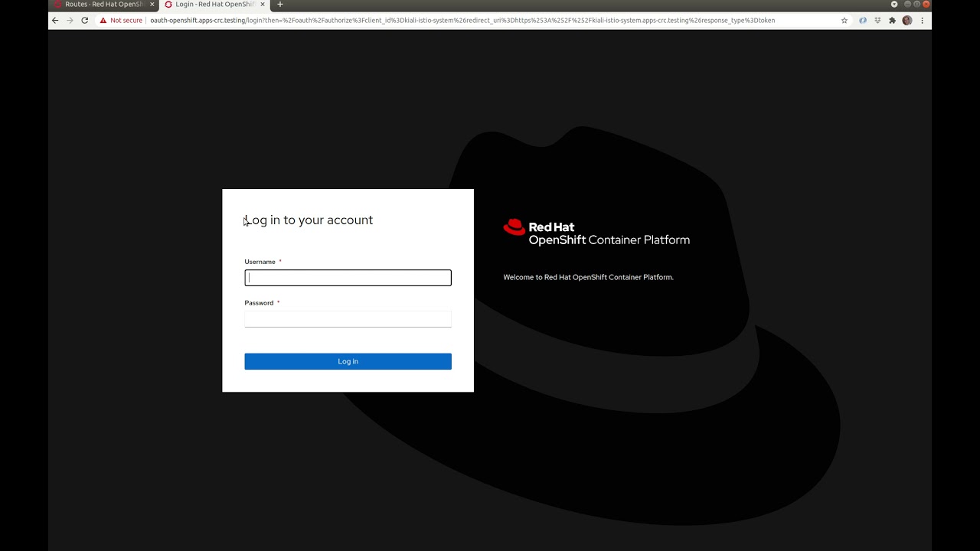Maximize the browser window
Screen dimensions: 980x551
916,5
